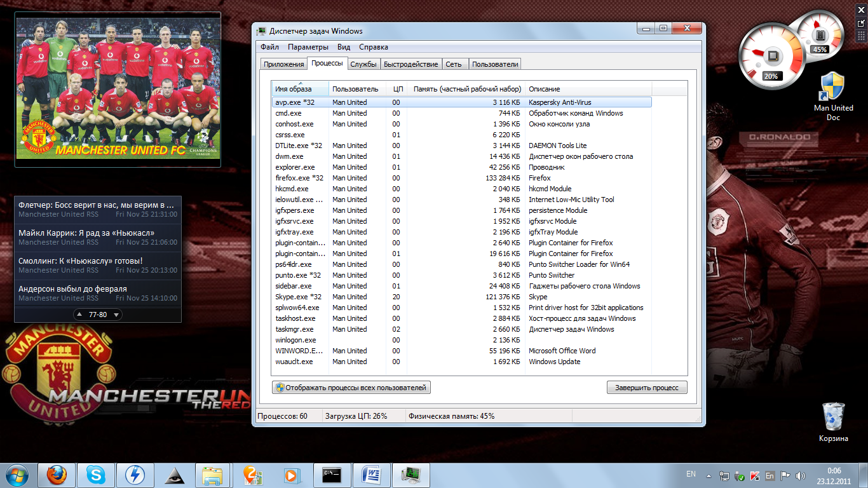Open the Параметры menu
868x488 pixels.
click(x=308, y=47)
